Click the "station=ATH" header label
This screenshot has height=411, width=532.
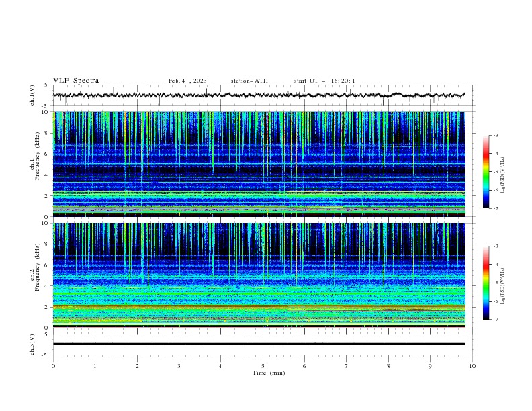click(249, 81)
